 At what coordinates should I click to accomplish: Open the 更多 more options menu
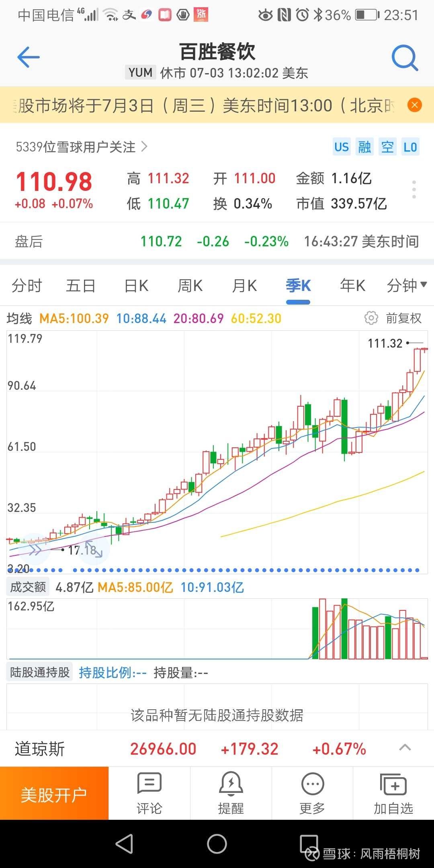pos(312,793)
